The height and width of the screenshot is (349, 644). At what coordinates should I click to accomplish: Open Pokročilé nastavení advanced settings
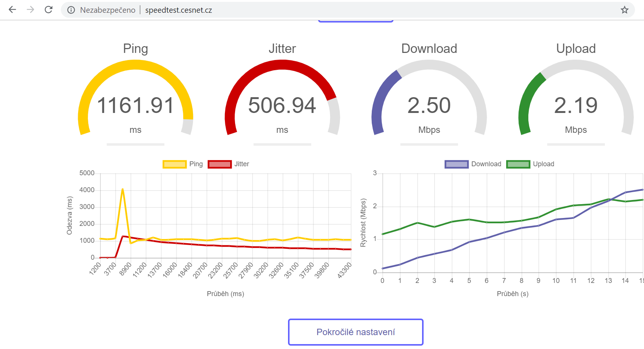click(x=356, y=332)
